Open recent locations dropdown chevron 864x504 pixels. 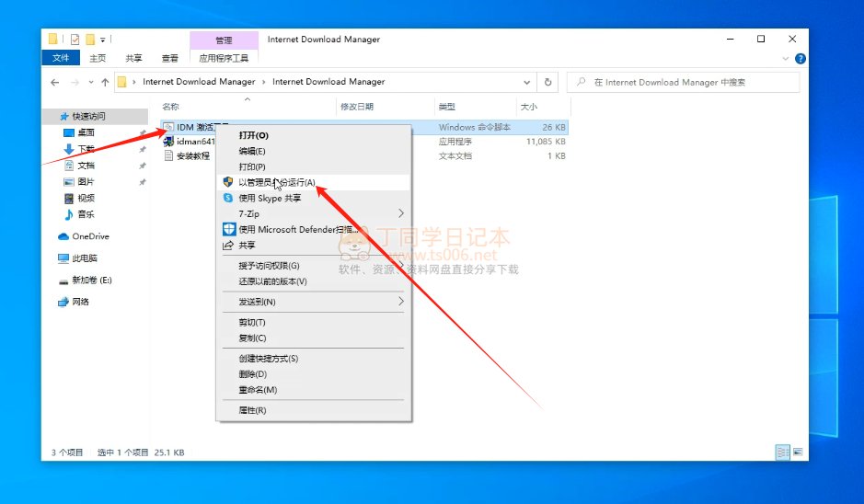pyautogui.click(x=91, y=83)
